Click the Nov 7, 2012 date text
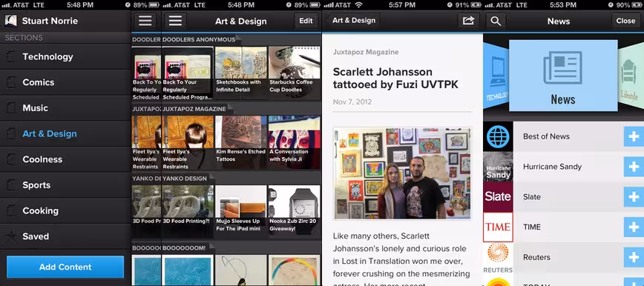The width and height of the screenshot is (644, 286). [352, 102]
